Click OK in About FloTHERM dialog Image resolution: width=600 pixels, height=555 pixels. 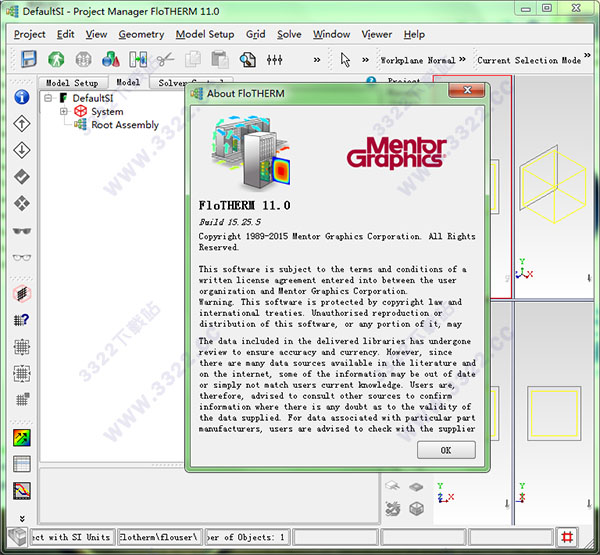(446, 450)
